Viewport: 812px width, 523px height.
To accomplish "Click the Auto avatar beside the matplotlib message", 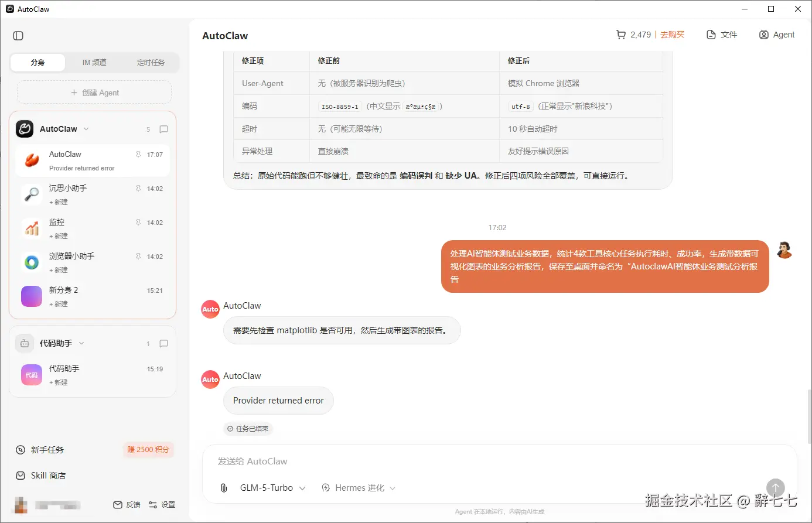I will [x=210, y=309].
